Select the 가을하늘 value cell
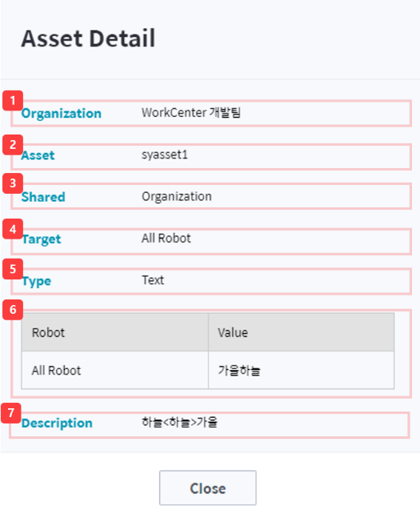 [x=301, y=371]
